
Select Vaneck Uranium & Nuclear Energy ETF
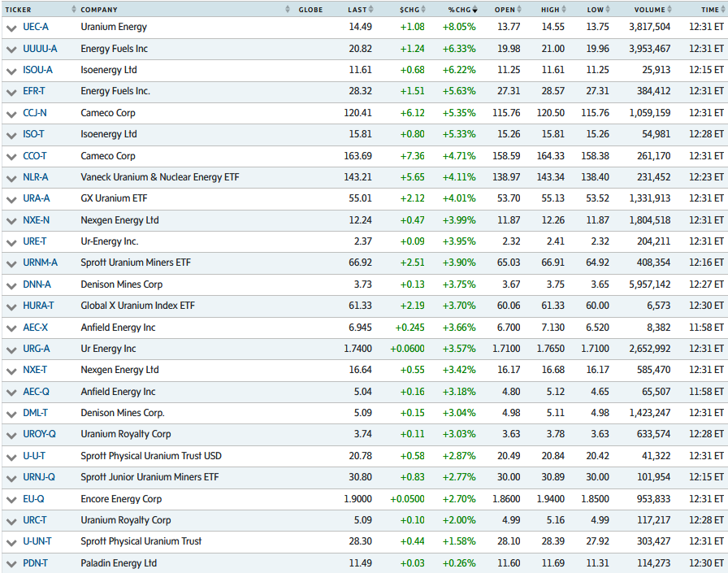pyautogui.click(x=160, y=177)
